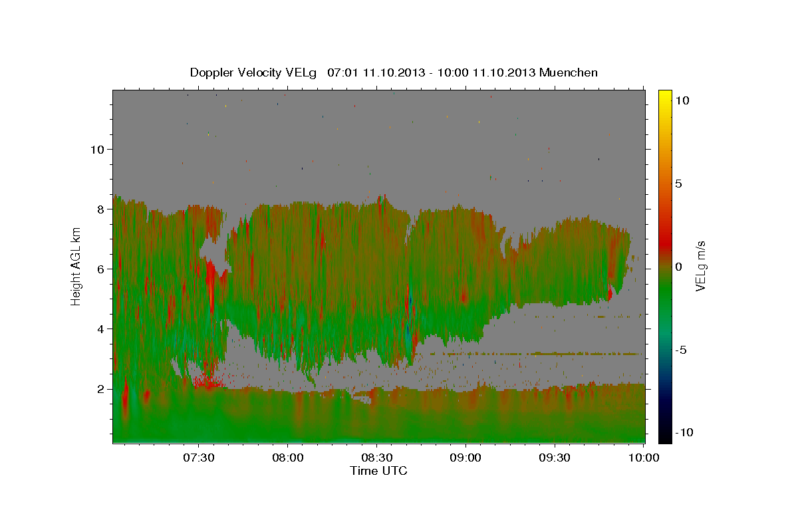Click the colorbar tick value '5'
Screen dimensions: 798x532
click(x=678, y=184)
